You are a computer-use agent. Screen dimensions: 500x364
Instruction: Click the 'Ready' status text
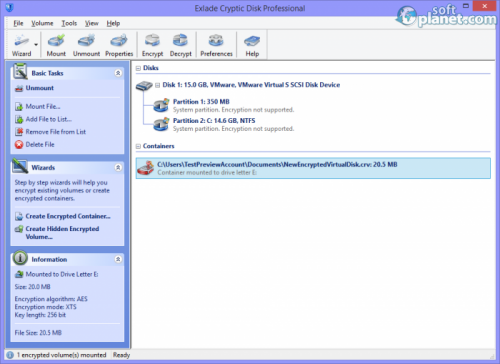tap(121, 355)
